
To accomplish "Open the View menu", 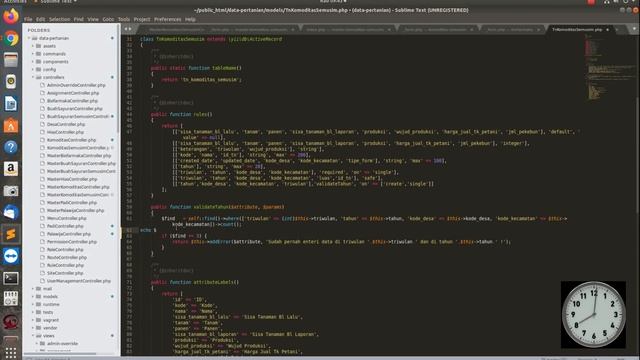I will tap(93, 19).
